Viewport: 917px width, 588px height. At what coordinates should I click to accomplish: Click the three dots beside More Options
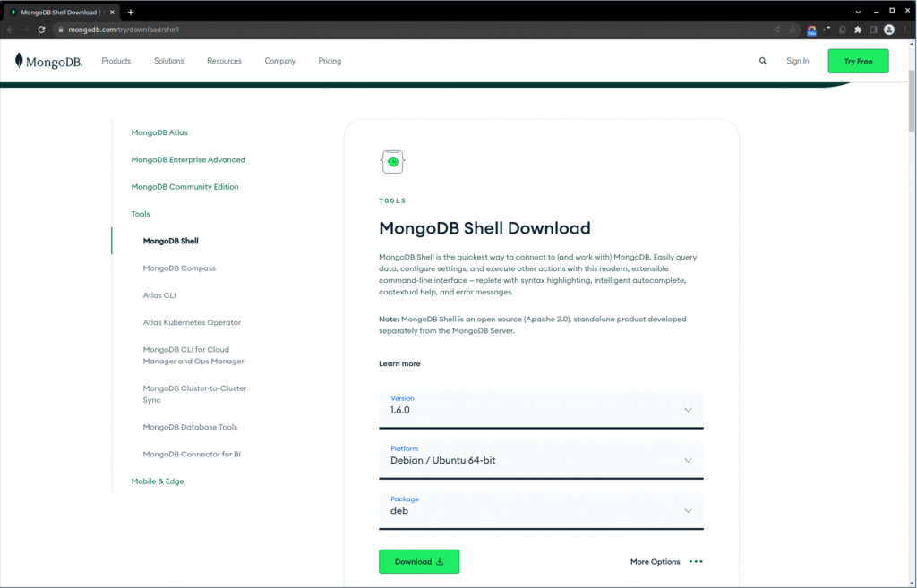point(695,562)
